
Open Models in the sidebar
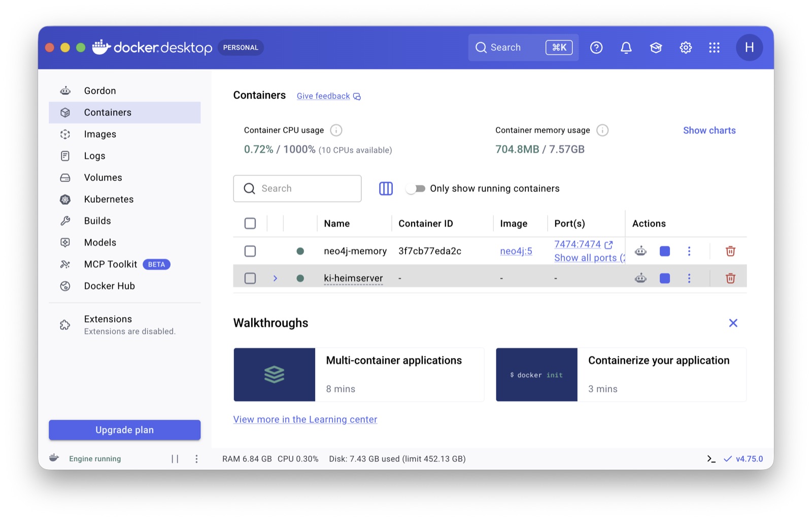[x=125, y=243]
